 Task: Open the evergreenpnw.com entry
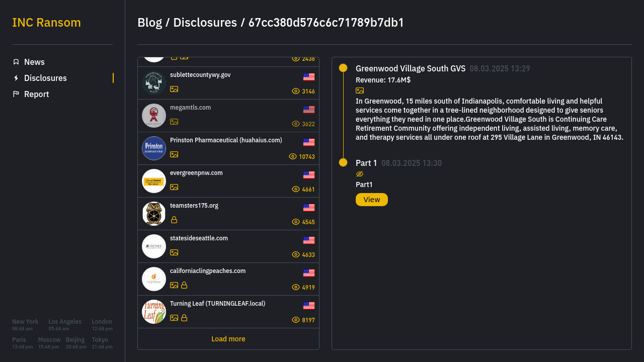[228, 181]
